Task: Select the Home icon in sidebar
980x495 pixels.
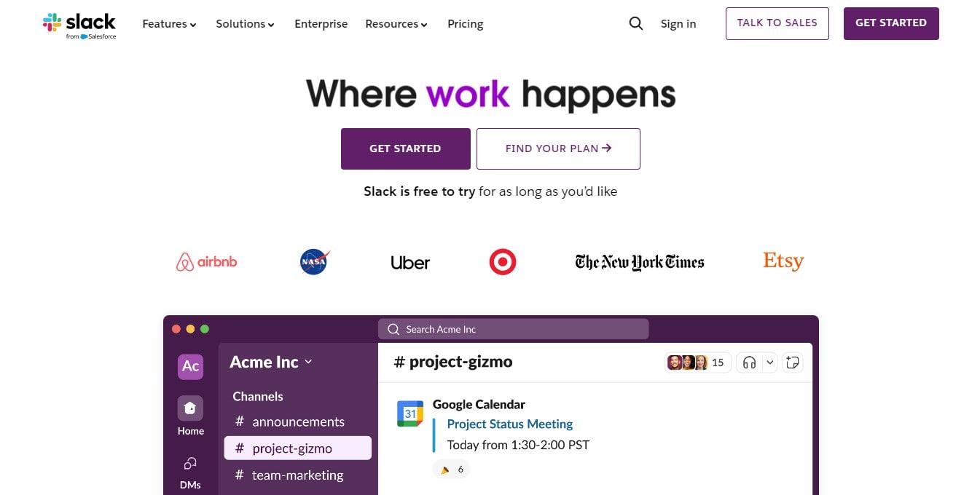Action: pyautogui.click(x=190, y=408)
